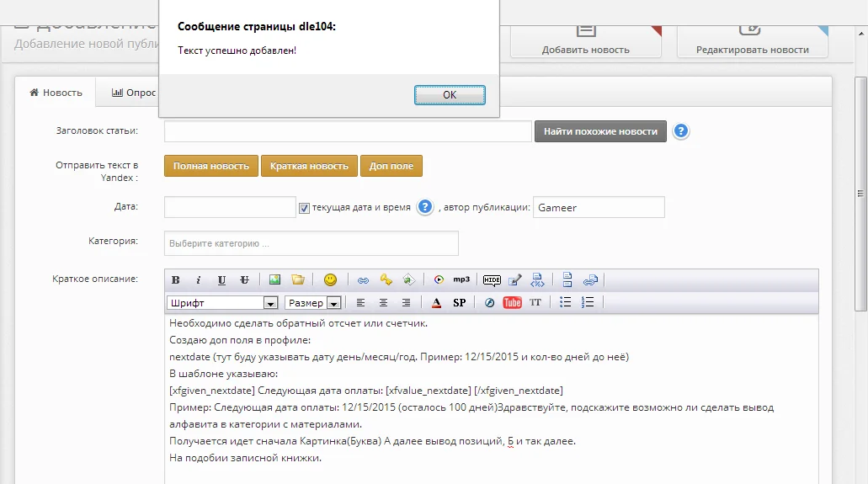Screen dimensions: 868x484
Task: Open Добавить новость shortcut
Action: click(x=586, y=42)
